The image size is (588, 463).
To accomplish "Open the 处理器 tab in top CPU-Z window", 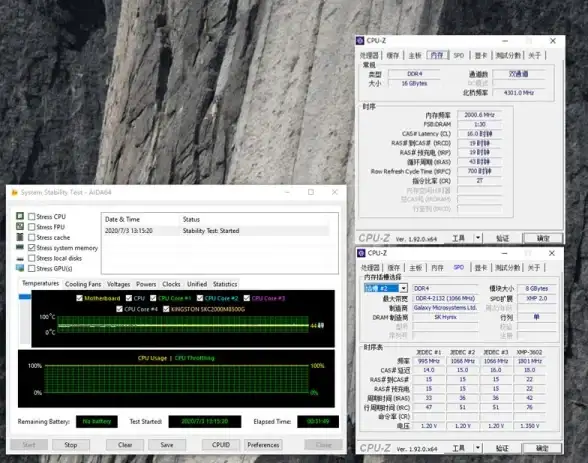I will (369, 55).
